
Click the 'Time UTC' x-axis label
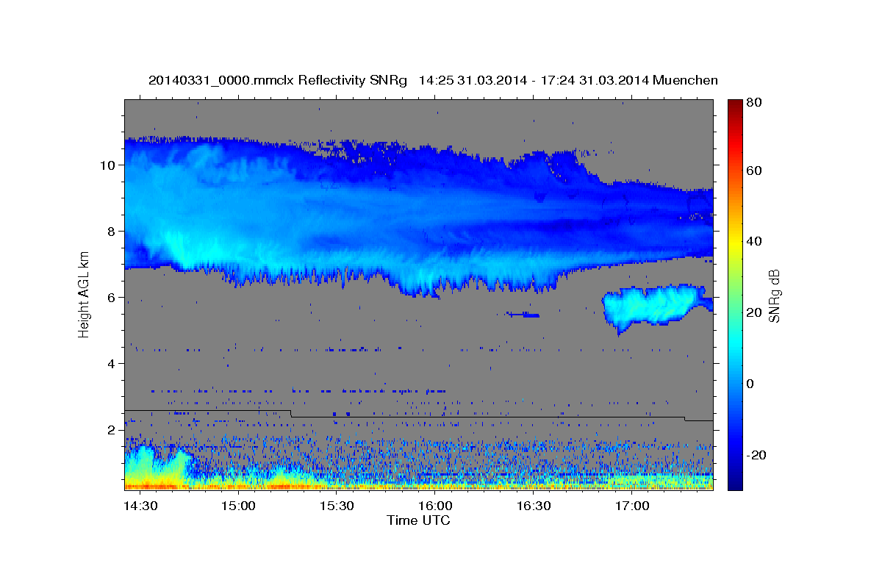click(x=418, y=520)
